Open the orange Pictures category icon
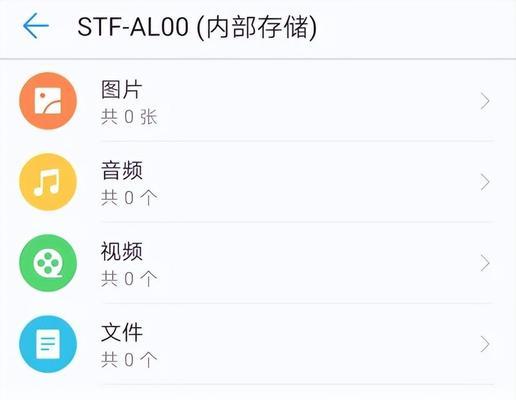The width and height of the screenshot is (516, 400). 48,101
